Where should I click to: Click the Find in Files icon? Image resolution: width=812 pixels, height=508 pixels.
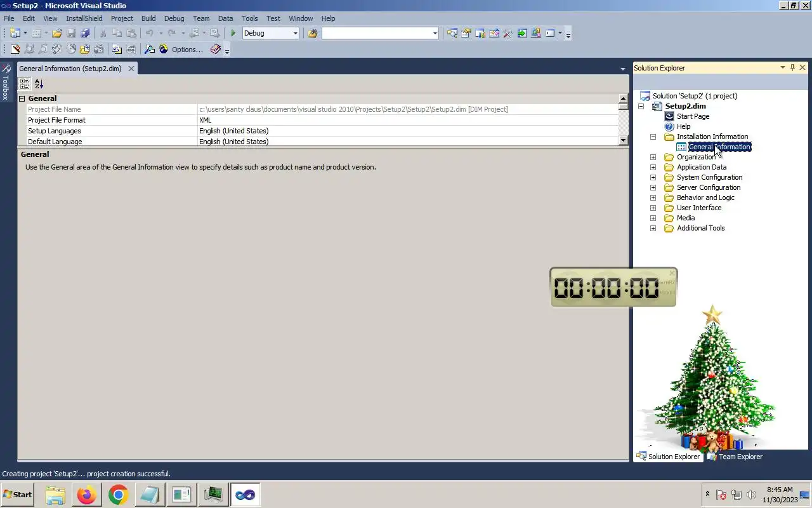pos(312,33)
